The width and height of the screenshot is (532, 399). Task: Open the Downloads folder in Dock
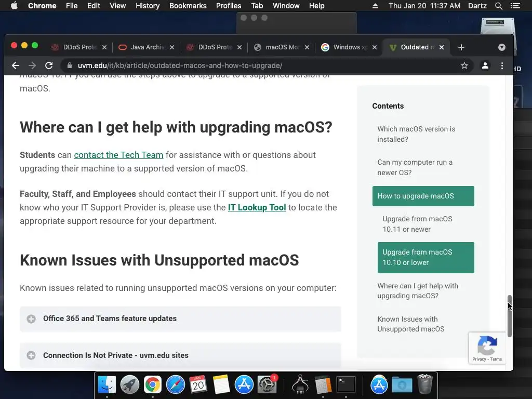402,384
